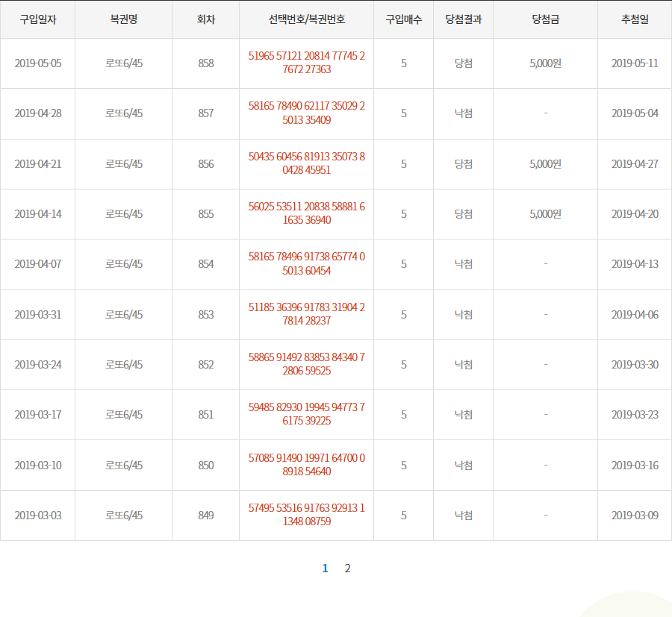Open ticket numbers for round 857
The height and width of the screenshot is (617, 672).
pyautogui.click(x=306, y=113)
